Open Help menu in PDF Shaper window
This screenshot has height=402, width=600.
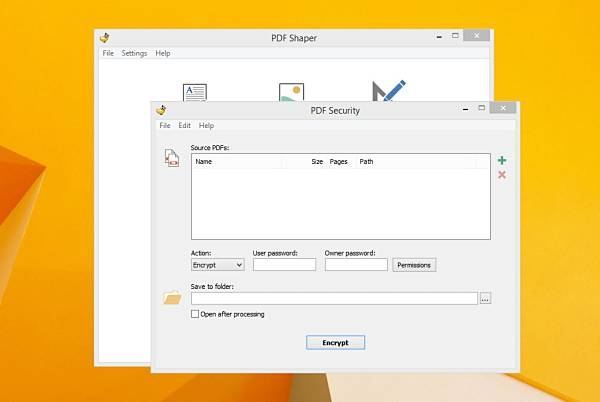(163, 53)
